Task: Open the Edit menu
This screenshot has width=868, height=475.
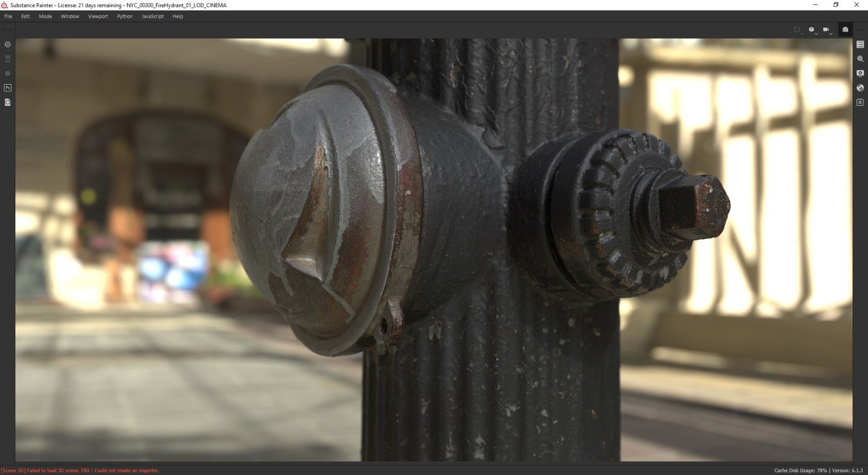Action: coord(25,16)
